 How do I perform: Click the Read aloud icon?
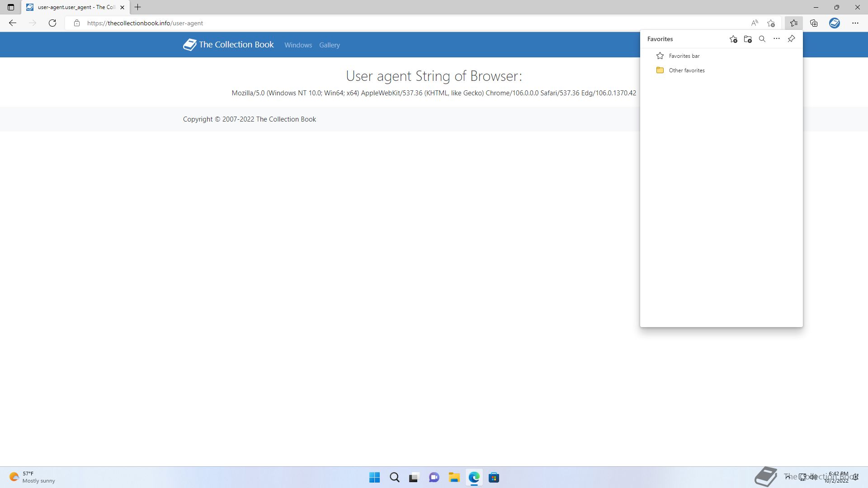click(x=755, y=23)
